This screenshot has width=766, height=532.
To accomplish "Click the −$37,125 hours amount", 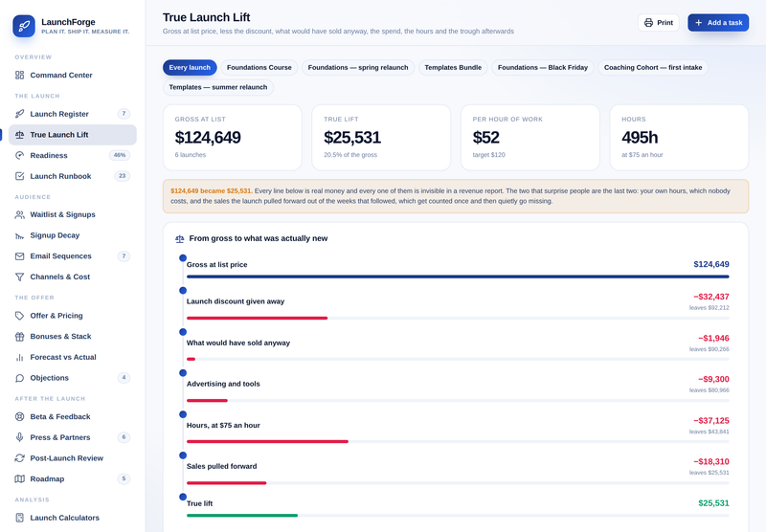I will click(x=711, y=421).
